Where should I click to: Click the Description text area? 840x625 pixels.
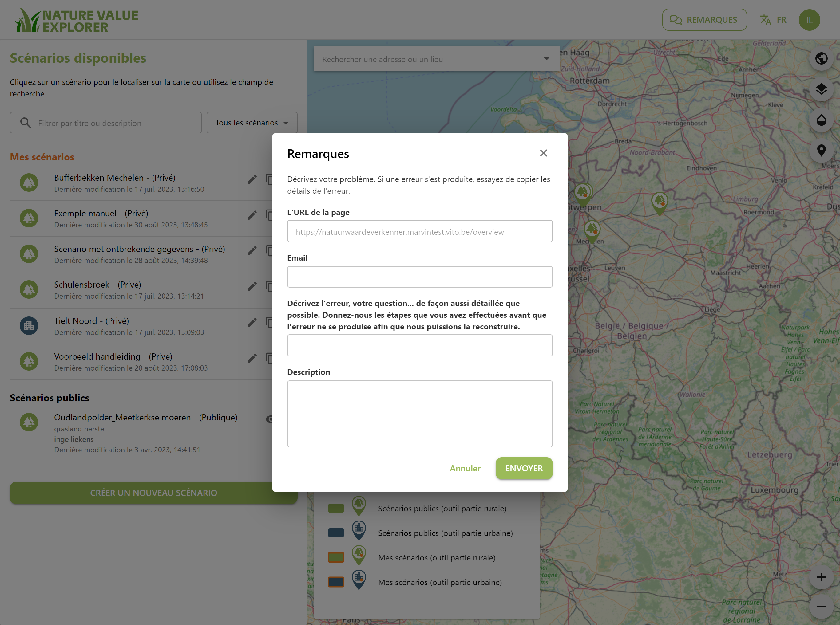(x=420, y=414)
